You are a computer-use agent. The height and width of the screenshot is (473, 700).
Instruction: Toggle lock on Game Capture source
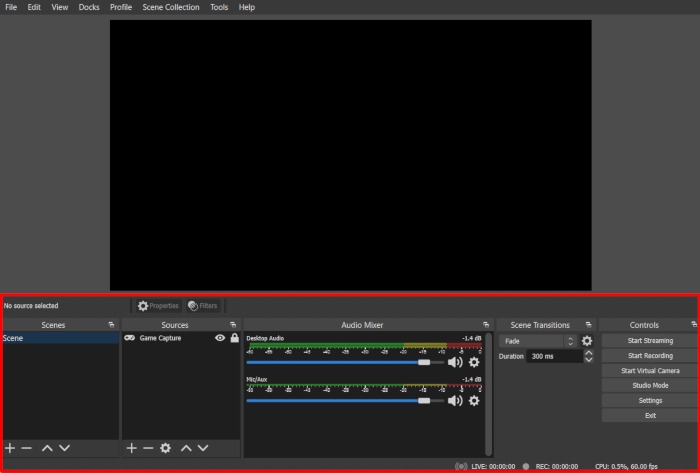point(235,338)
